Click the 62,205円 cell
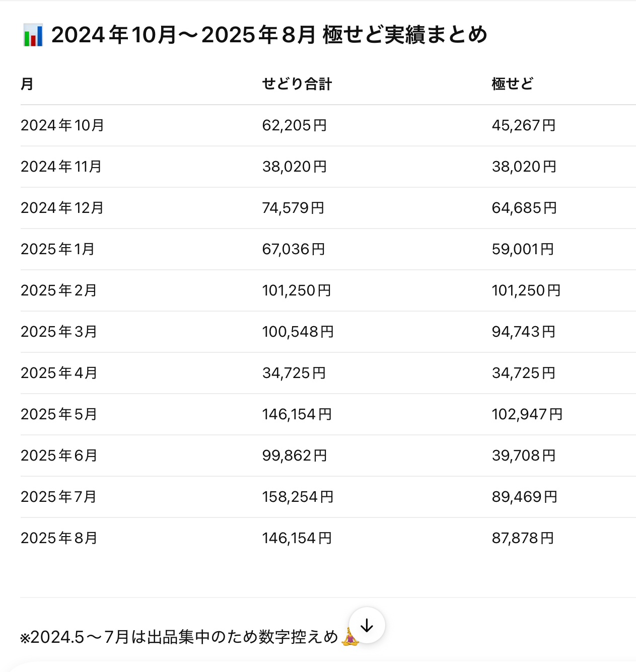Viewport: 636px width, 672px height. [295, 125]
